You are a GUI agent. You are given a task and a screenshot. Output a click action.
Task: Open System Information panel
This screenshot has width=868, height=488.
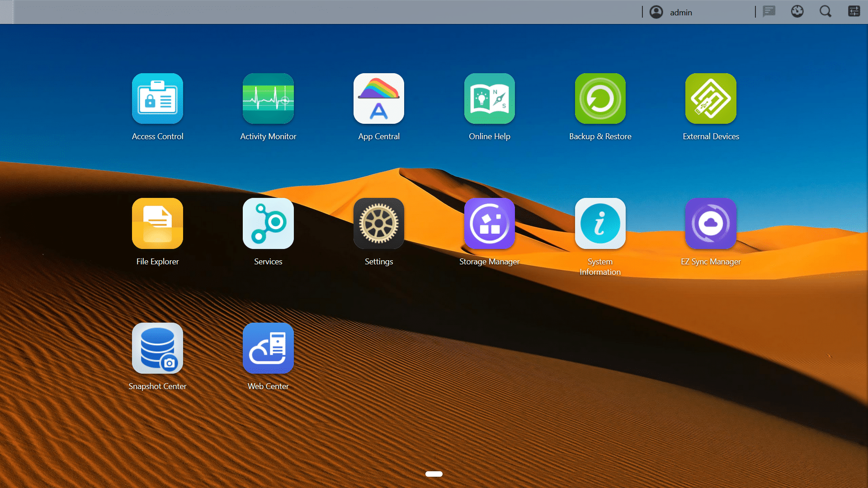pos(600,224)
